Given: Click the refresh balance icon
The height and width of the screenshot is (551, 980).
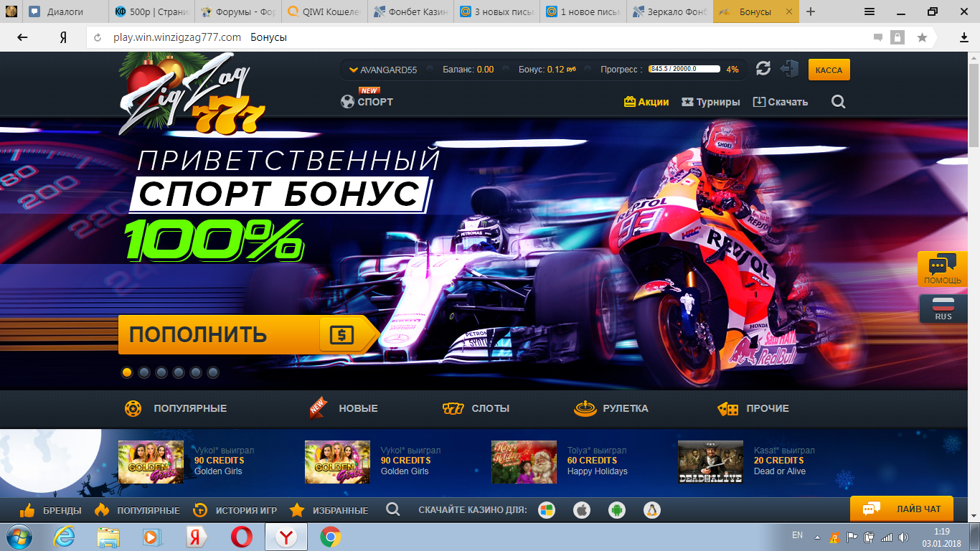Looking at the screenshot, I should point(763,69).
